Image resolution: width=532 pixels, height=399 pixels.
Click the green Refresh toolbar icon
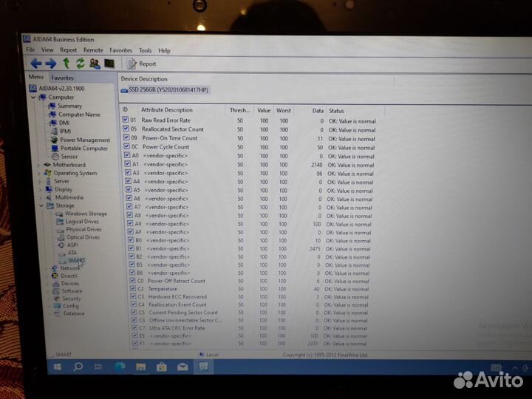[80, 63]
